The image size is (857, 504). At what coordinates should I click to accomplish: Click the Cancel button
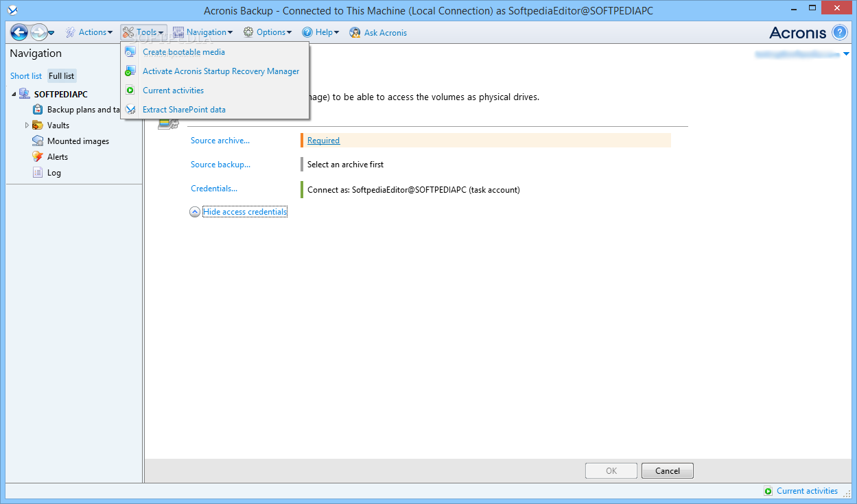click(668, 471)
